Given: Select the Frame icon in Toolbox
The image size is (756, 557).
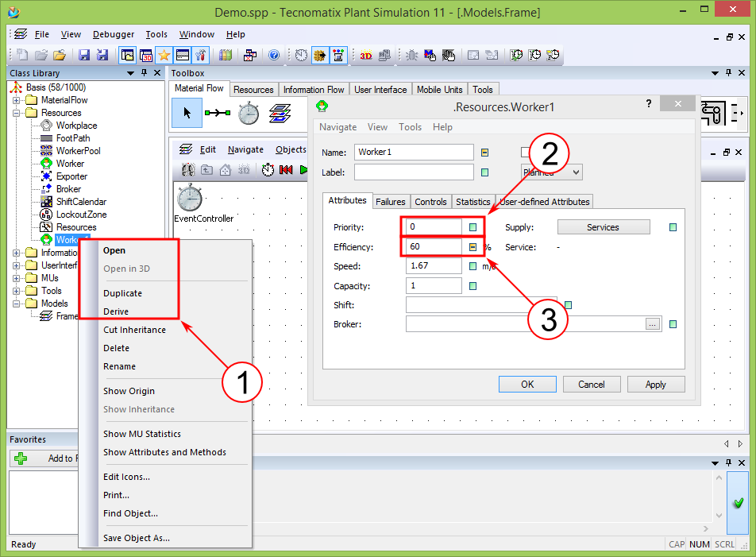Looking at the screenshot, I should coord(280,114).
